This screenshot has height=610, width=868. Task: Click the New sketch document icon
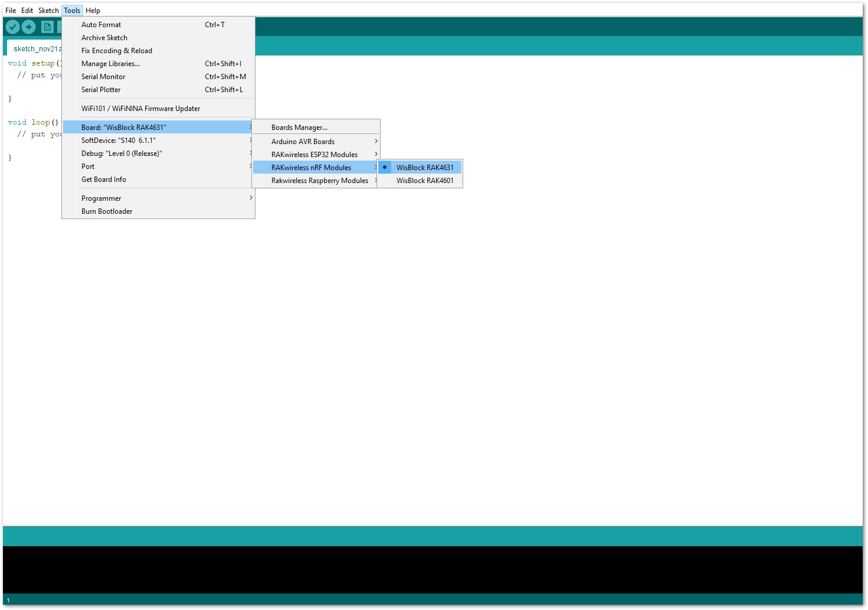pyautogui.click(x=47, y=27)
